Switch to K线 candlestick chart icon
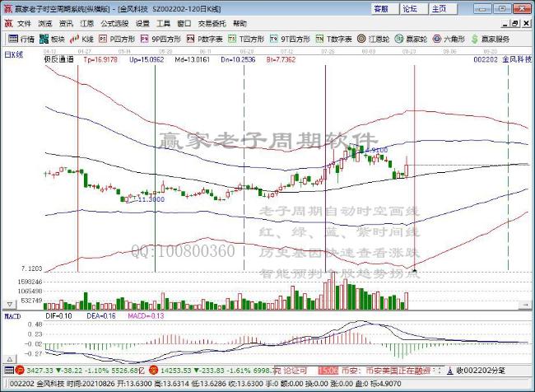Image resolution: width=535 pixels, height=392 pixels. click(x=74, y=39)
